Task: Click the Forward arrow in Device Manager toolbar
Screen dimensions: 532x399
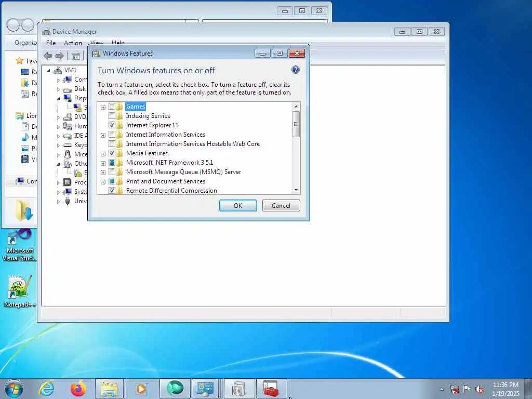Action: click(x=60, y=56)
